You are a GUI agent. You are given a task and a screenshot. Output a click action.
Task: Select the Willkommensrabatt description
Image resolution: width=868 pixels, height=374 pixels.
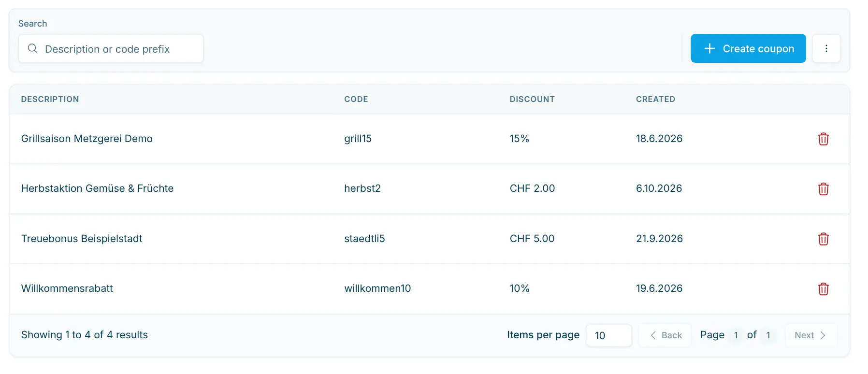coord(67,288)
